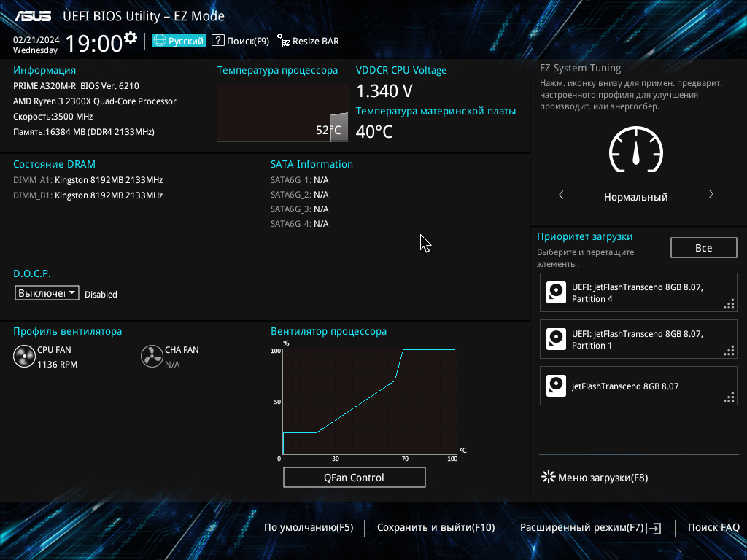Viewport: 747px width, 560px height.
Task: Click the Память 16384 MB text
Action: [x=84, y=132]
